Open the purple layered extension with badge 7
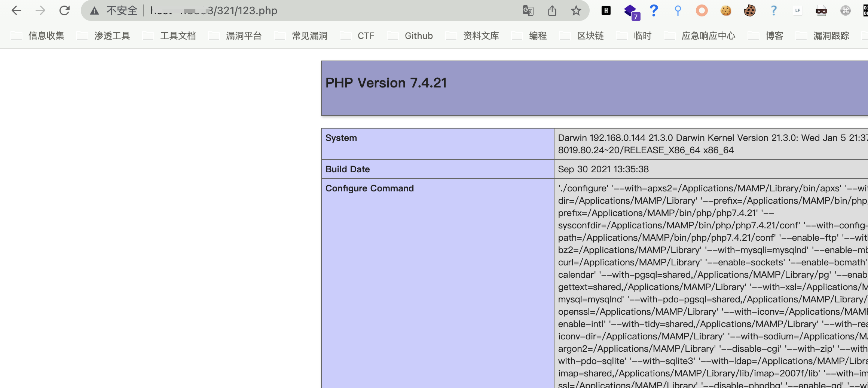This screenshot has height=388, width=868. tap(632, 12)
